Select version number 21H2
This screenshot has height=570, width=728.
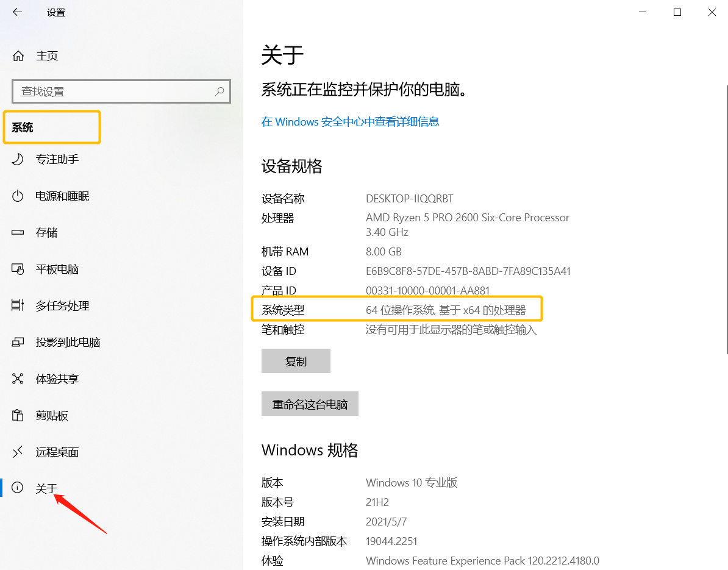pos(377,502)
